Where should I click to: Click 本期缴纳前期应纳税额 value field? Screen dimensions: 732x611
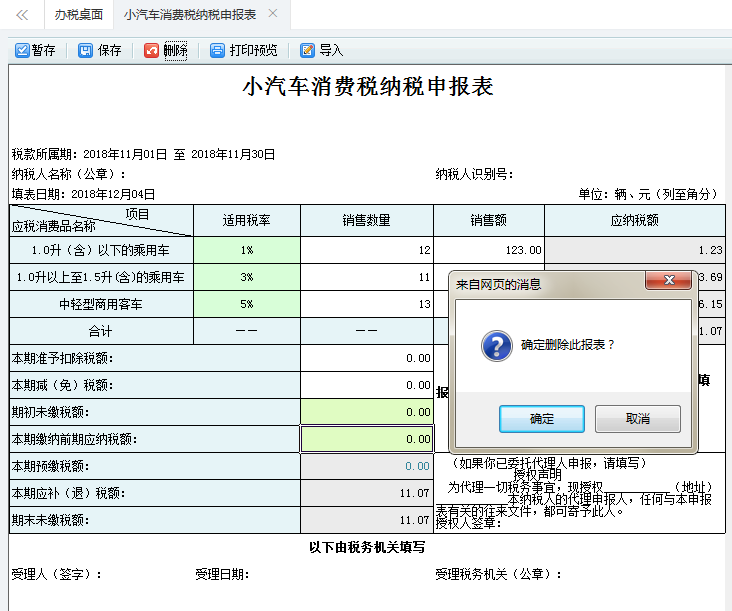(367, 439)
